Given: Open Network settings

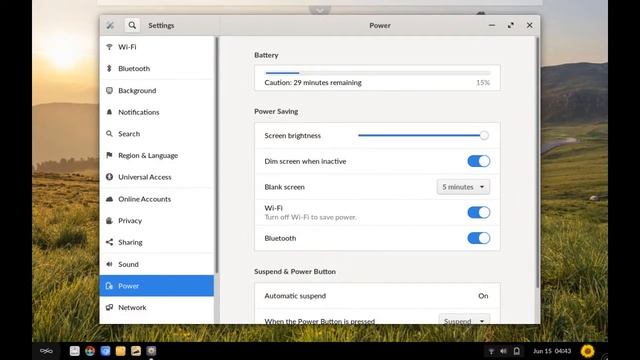Looking at the screenshot, I should click(x=156, y=307).
